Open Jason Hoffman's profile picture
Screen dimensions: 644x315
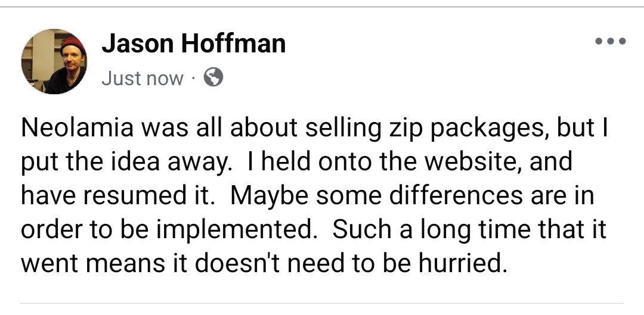click(x=54, y=61)
